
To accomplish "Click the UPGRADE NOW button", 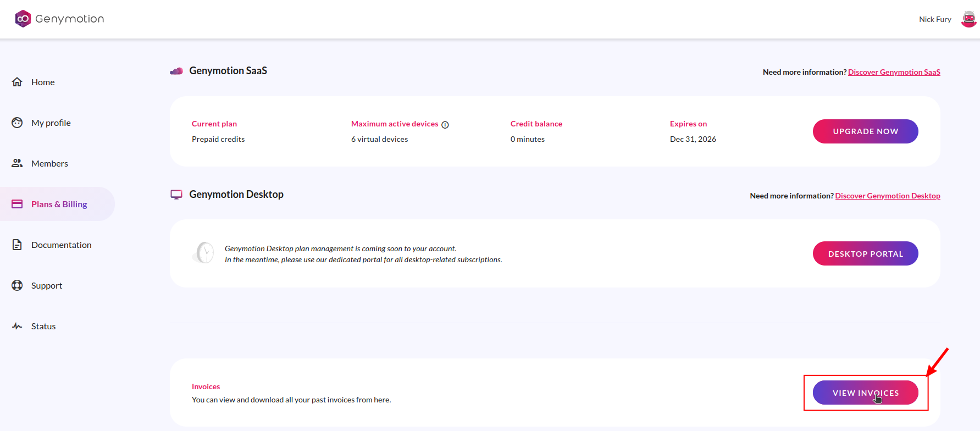I will pyautogui.click(x=866, y=131).
